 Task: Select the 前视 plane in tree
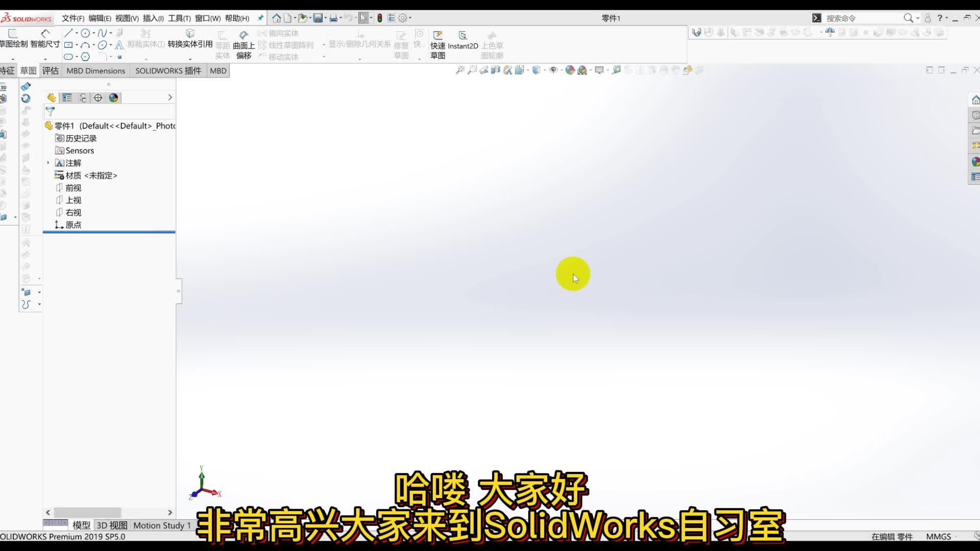(68, 188)
